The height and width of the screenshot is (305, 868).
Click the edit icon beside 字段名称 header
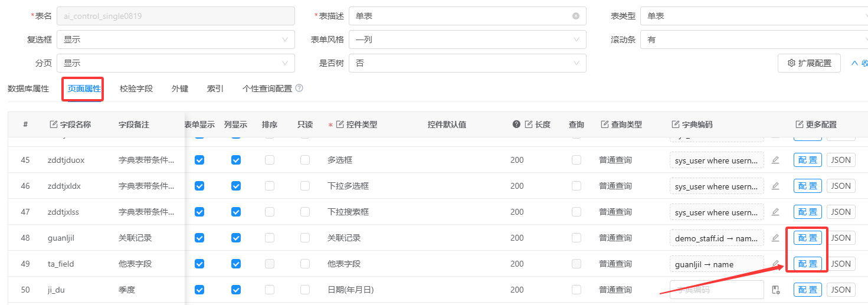pyautogui.click(x=54, y=124)
